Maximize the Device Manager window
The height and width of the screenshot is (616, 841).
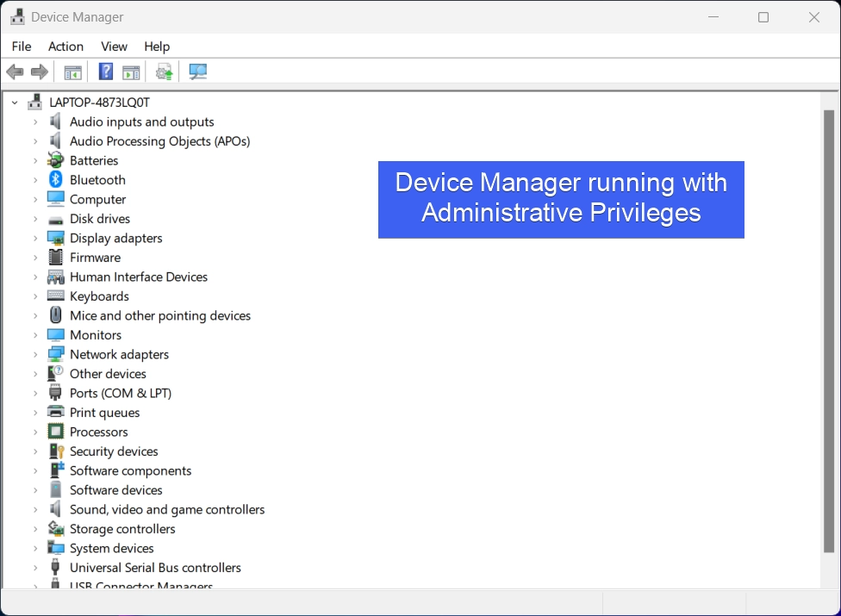[763, 17]
